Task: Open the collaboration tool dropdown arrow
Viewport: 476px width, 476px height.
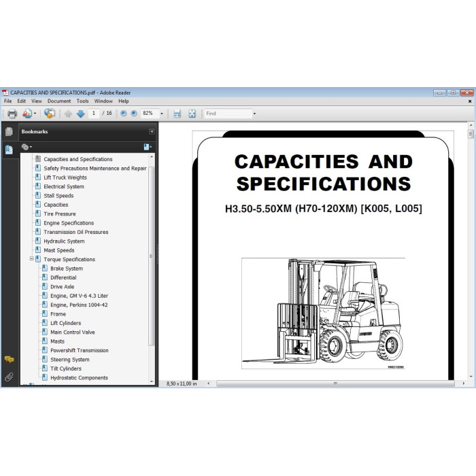Action: click(35, 114)
